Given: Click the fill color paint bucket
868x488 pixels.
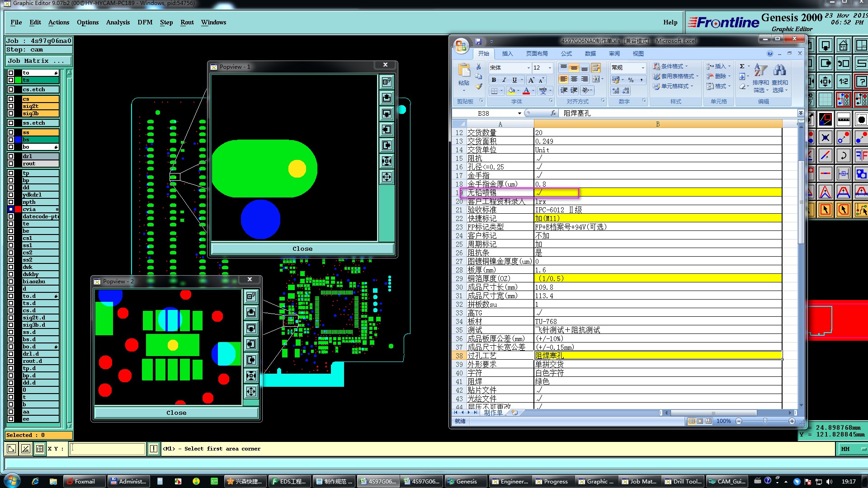Looking at the screenshot, I should point(511,91).
